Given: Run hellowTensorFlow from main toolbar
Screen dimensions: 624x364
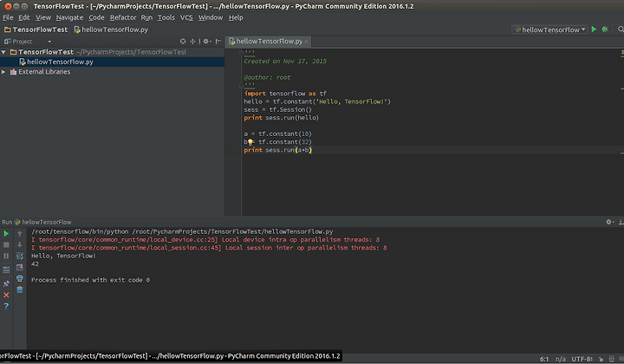Looking at the screenshot, I should click(594, 29).
